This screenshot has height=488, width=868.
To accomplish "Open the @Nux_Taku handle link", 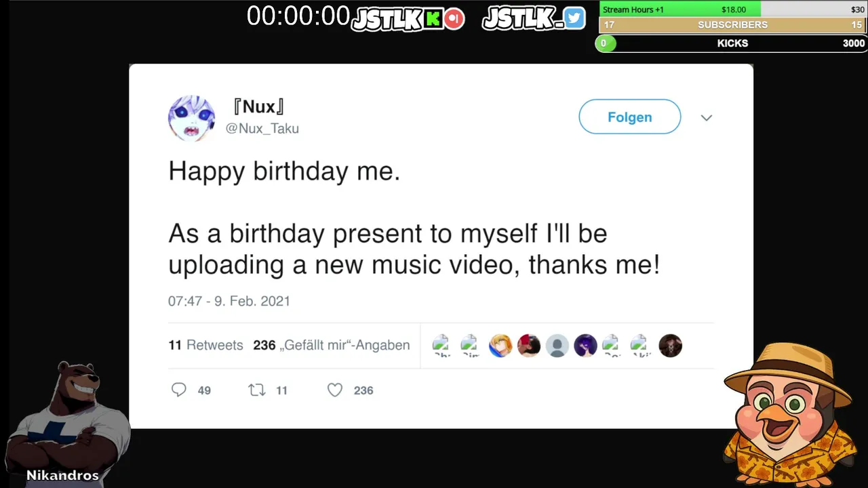I will (262, 128).
